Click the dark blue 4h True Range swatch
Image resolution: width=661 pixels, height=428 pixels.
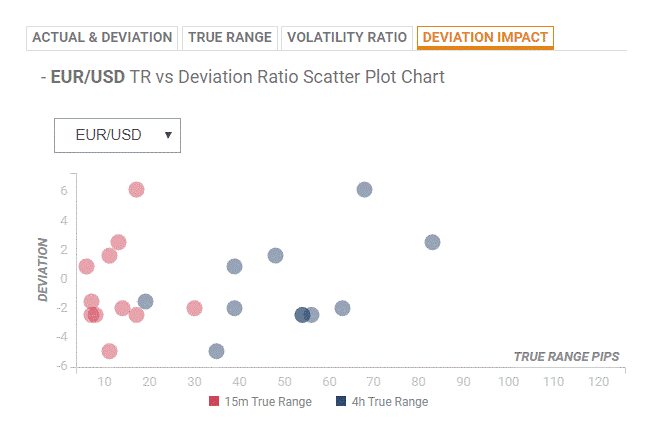coord(341,402)
